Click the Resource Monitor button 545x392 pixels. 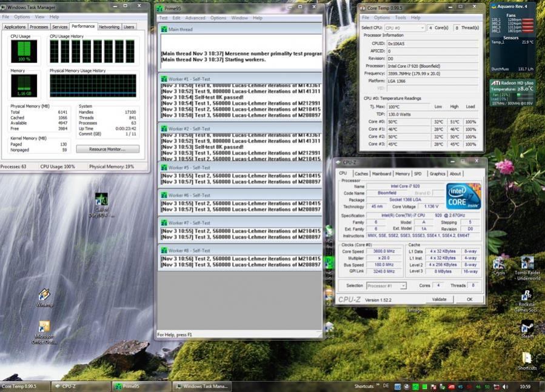pos(108,149)
